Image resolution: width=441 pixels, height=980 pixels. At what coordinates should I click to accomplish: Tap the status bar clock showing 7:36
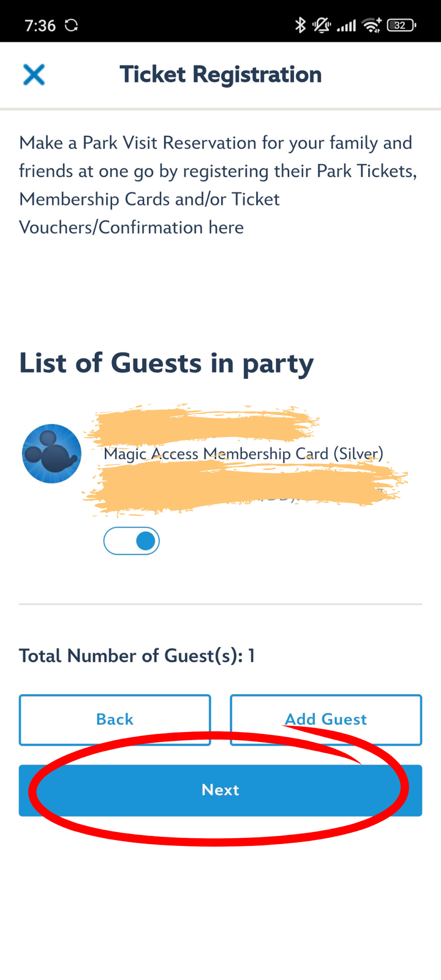click(40, 26)
